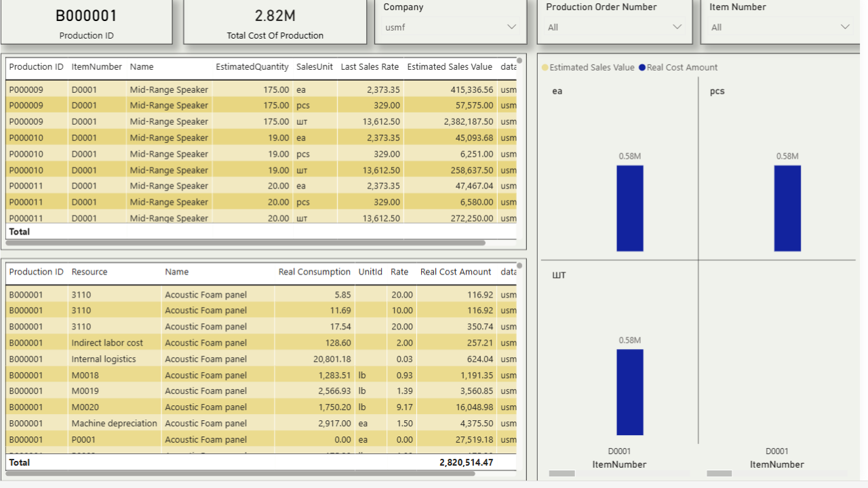Click the Rate column header
Screen dimensions: 868x488
point(399,272)
